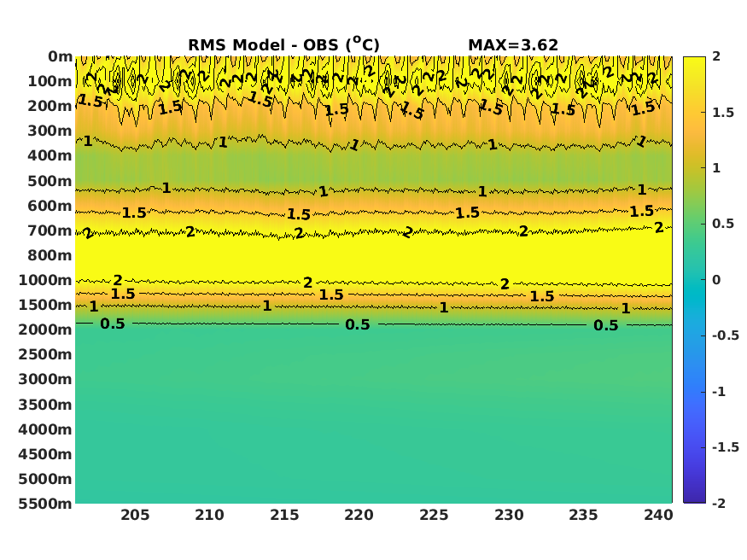Viewport: 747px width, 560px height.
Task: Click the plot title 'RMS Model - OBS (°C)'
Action: pos(284,44)
